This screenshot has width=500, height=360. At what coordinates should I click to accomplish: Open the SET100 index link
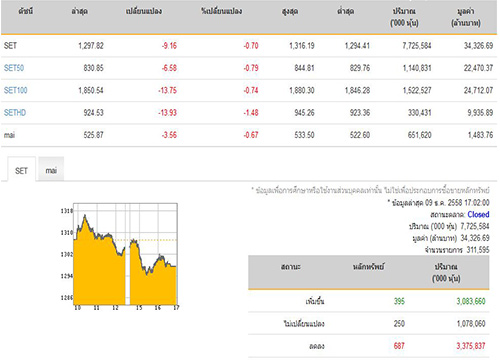(x=16, y=90)
